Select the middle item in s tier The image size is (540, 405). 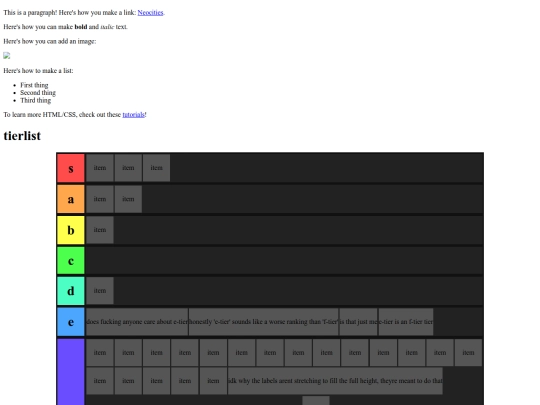point(128,168)
